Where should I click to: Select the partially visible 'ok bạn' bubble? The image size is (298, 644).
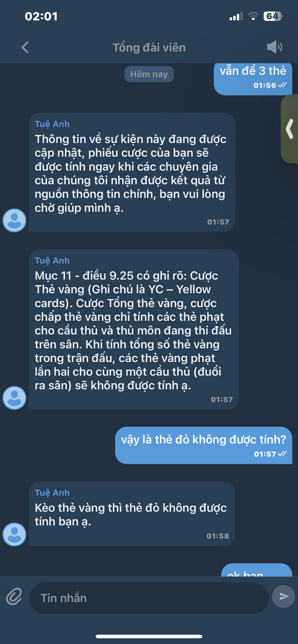[x=257, y=570]
